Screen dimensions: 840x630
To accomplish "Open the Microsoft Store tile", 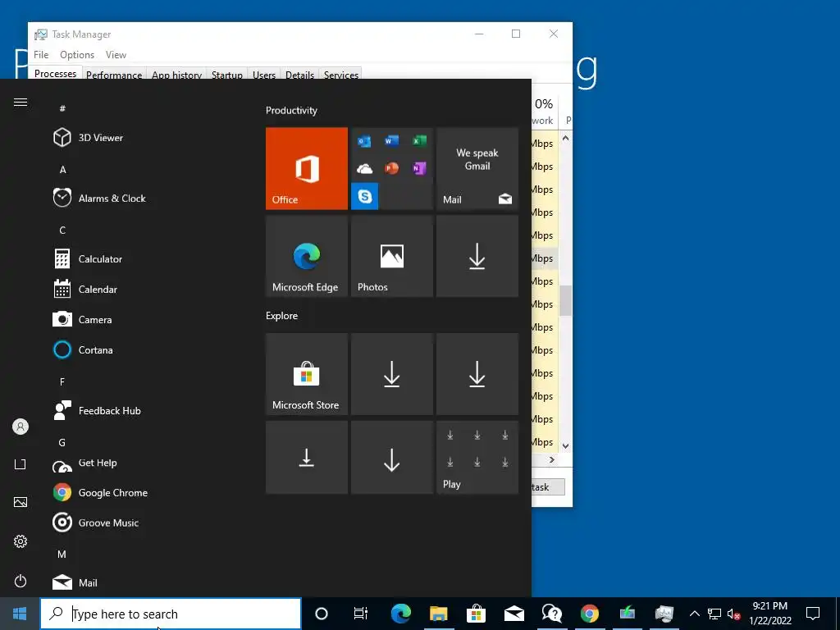I will (307, 374).
